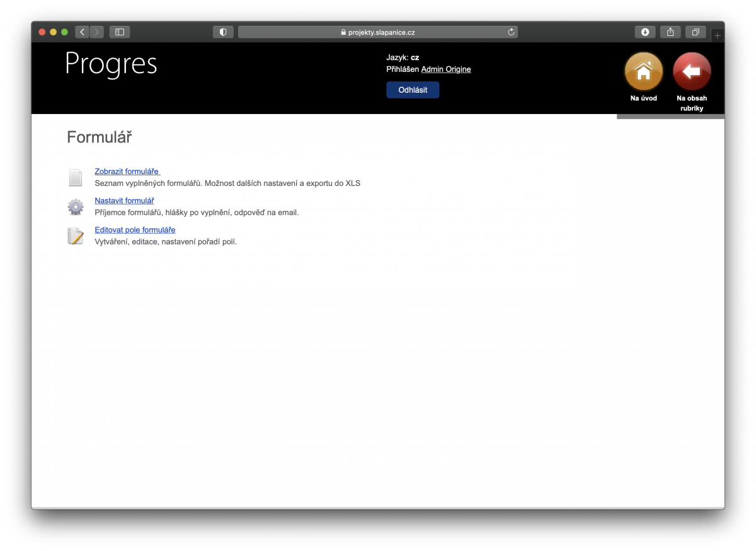Click the pencil-notepad icon for Editovat pole formuláře
Viewport: 756px width, 551px height.
(76, 236)
